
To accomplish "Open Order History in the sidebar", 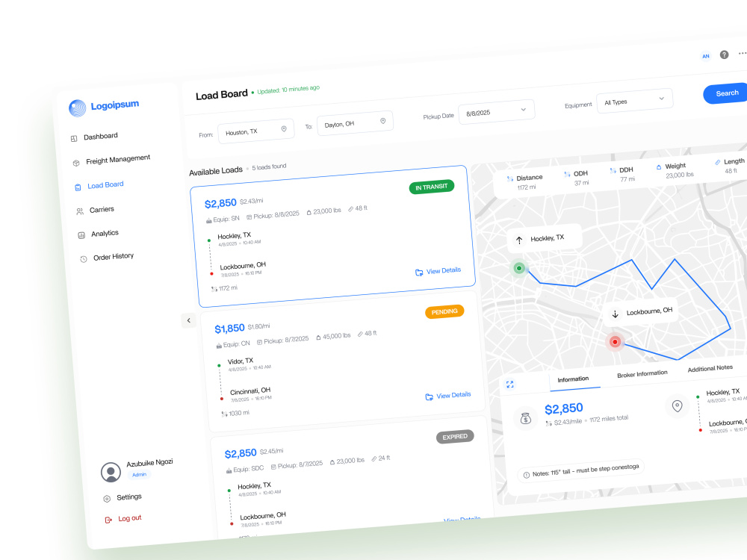I will (x=114, y=257).
